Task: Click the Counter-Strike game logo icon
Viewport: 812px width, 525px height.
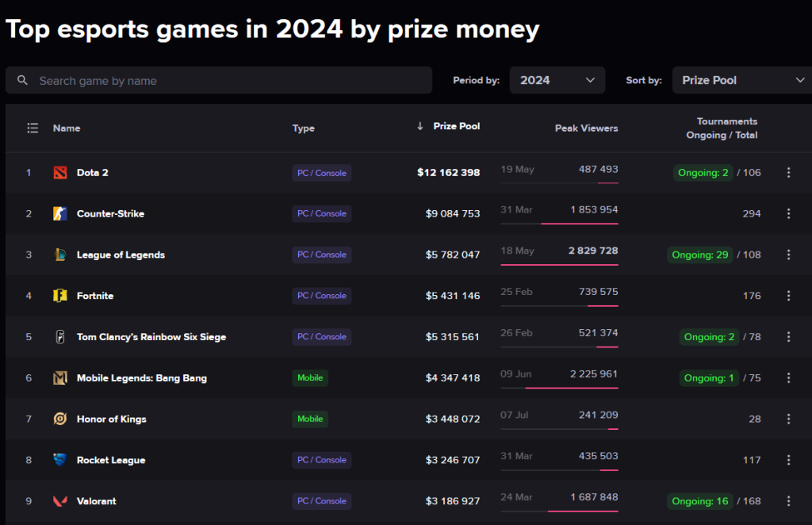Action: tap(60, 213)
